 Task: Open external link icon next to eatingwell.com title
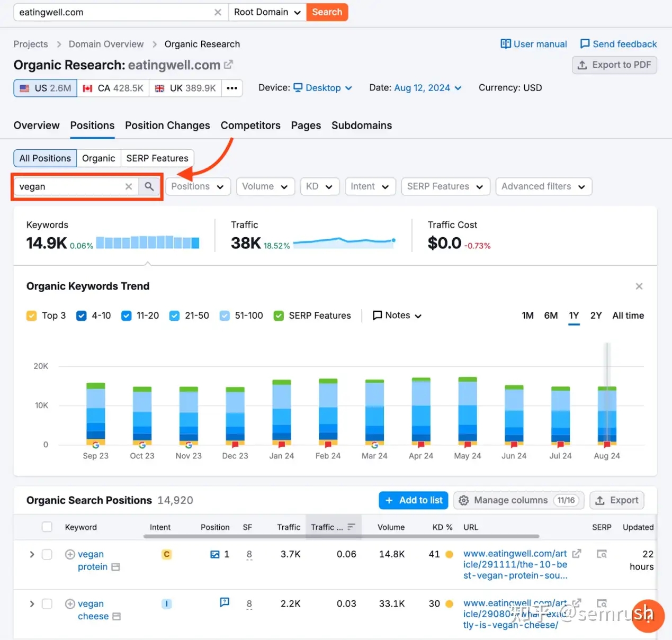point(228,65)
